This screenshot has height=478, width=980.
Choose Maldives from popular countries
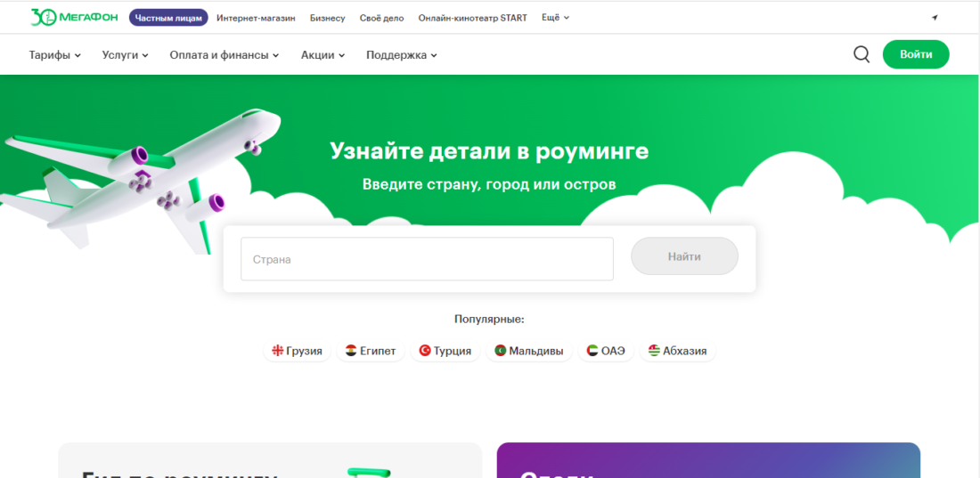(529, 351)
